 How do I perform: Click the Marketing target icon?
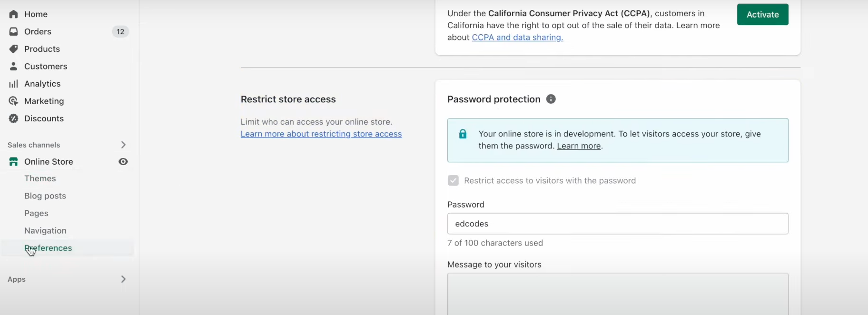coord(13,101)
